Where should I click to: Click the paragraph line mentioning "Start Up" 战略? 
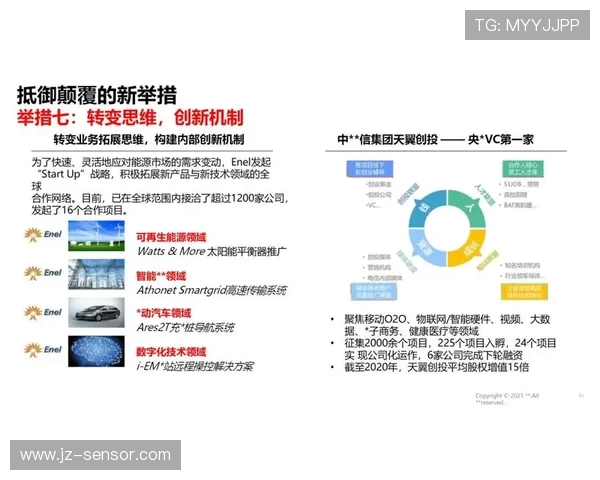(x=153, y=174)
